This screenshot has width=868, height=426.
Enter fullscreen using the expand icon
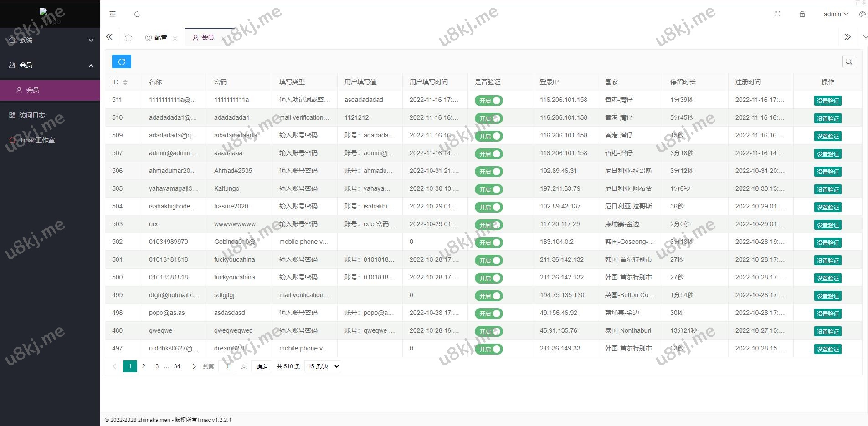click(x=778, y=14)
